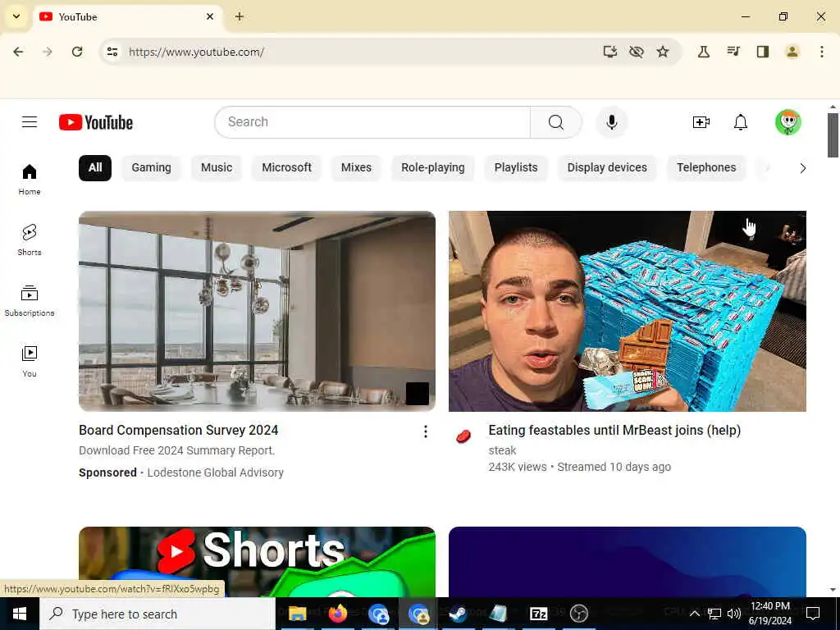Open Board Compensation Survey 2024 title

pos(178,430)
